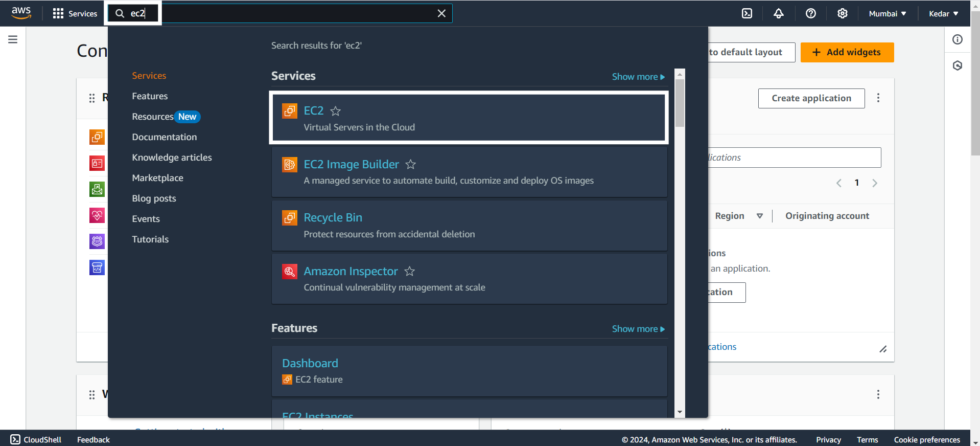Click the pink health service icon

[x=97, y=215]
